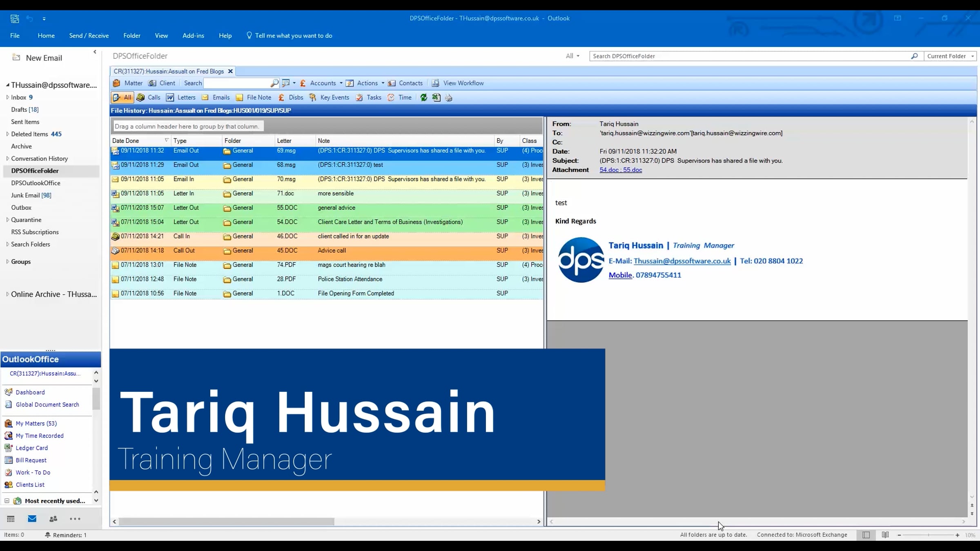Image resolution: width=980 pixels, height=551 pixels.
Task: Open Ledger Card
Action: click(x=26, y=448)
